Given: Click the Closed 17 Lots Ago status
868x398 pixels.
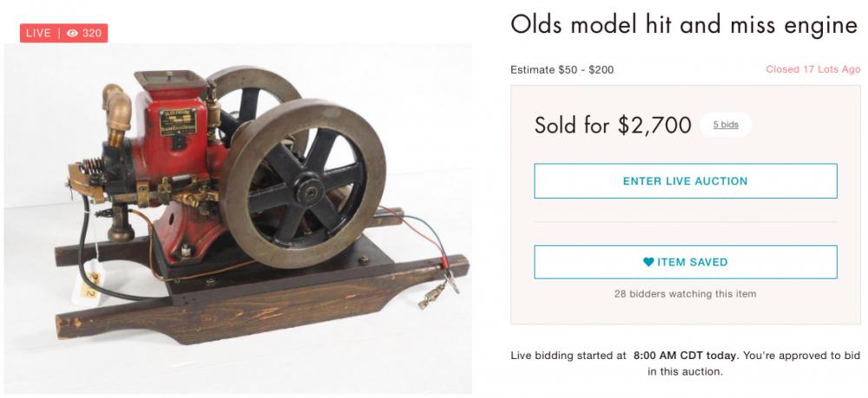Looking at the screenshot, I should pyautogui.click(x=811, y=69).
